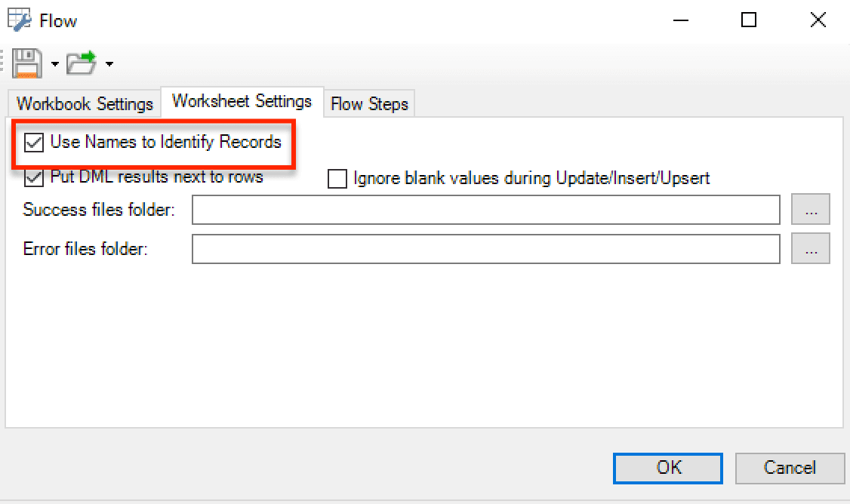Click the open folder icon with green arrow
This screenshot has height=504, width=850.
pyautogui.click(x=82, y=63)
